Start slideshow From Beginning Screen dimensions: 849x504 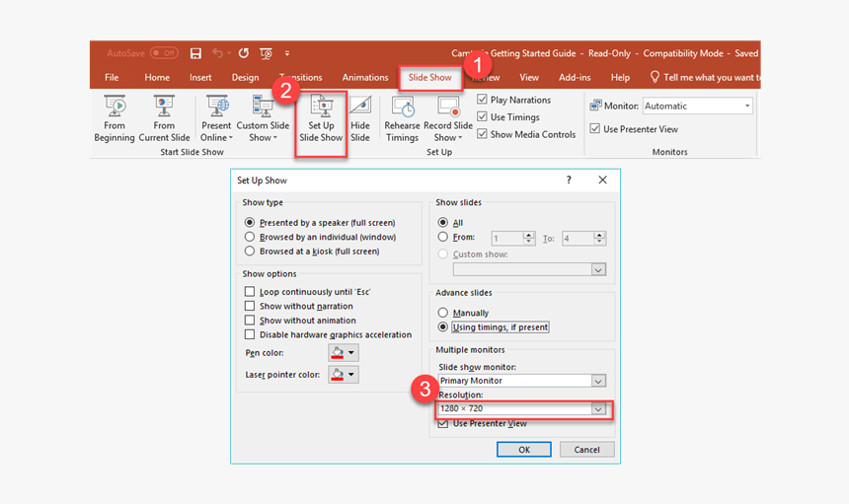pyautogui.click(x=115, y=118)
